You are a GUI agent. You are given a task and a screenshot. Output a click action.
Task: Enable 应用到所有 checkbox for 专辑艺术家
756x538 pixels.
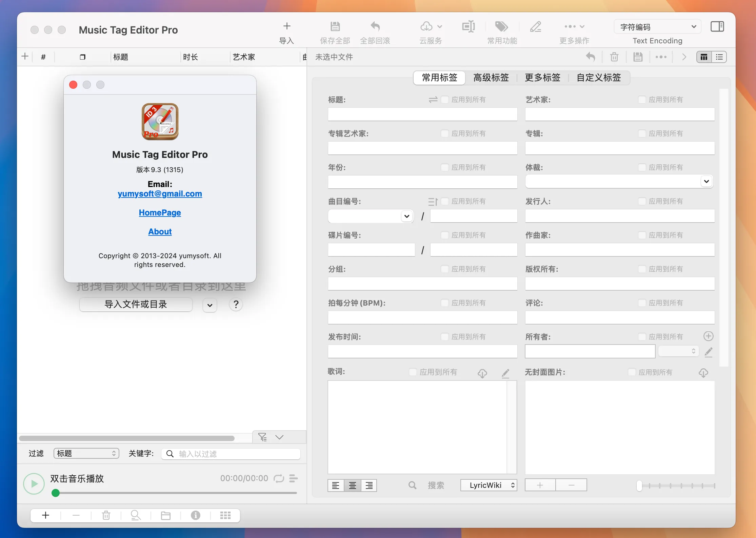(445, 133)
